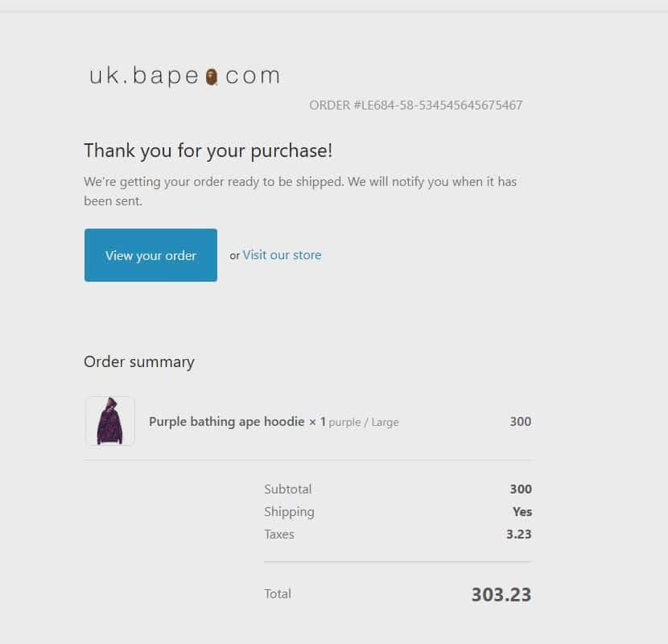Click the Total label
The height and width of the screenshot is (644, 668).
[278, 594]
